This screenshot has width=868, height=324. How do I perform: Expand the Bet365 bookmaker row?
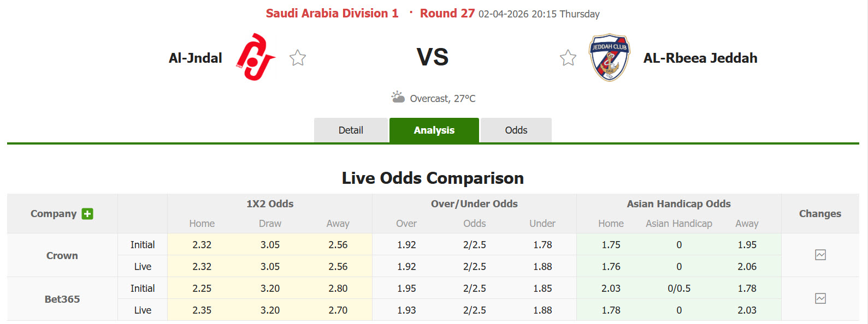pos(61,298)
